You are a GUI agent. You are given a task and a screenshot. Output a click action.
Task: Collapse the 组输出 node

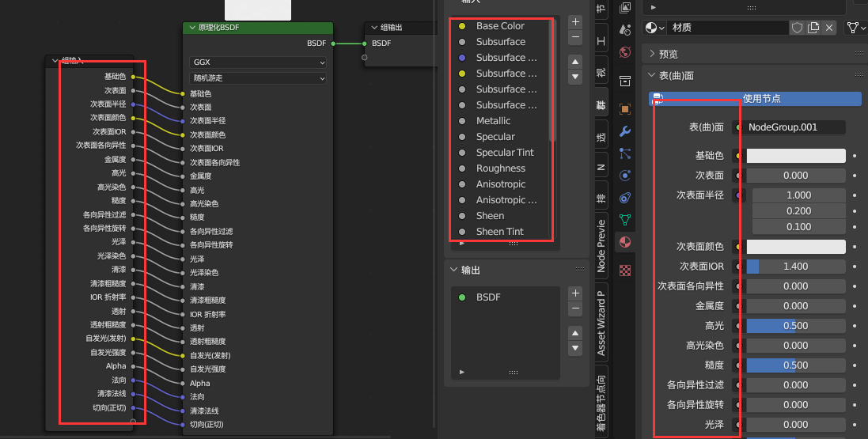374,28
